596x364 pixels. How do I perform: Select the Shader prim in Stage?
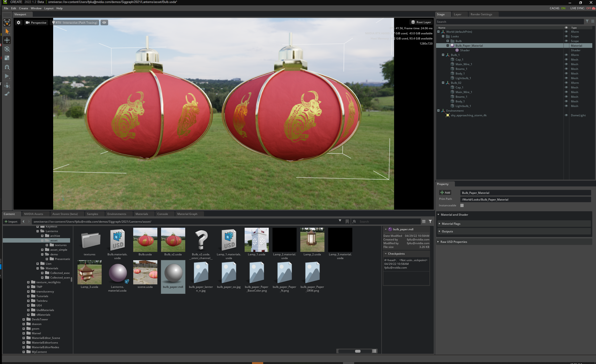coord(465,50)
